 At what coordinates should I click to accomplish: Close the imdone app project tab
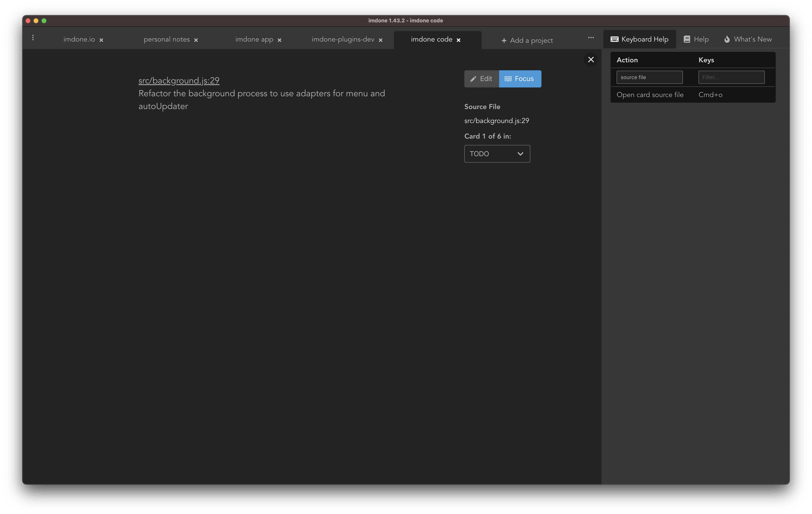[x=280, y=40]
